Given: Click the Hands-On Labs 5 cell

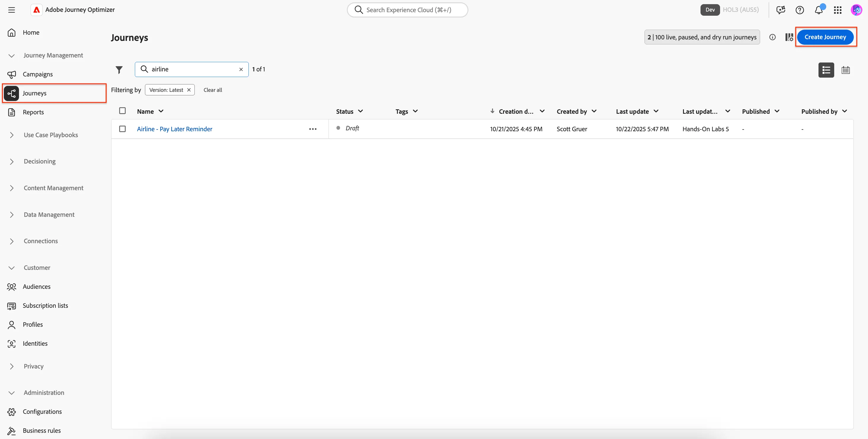Looking at the screenshot, I should coord(706,129).
